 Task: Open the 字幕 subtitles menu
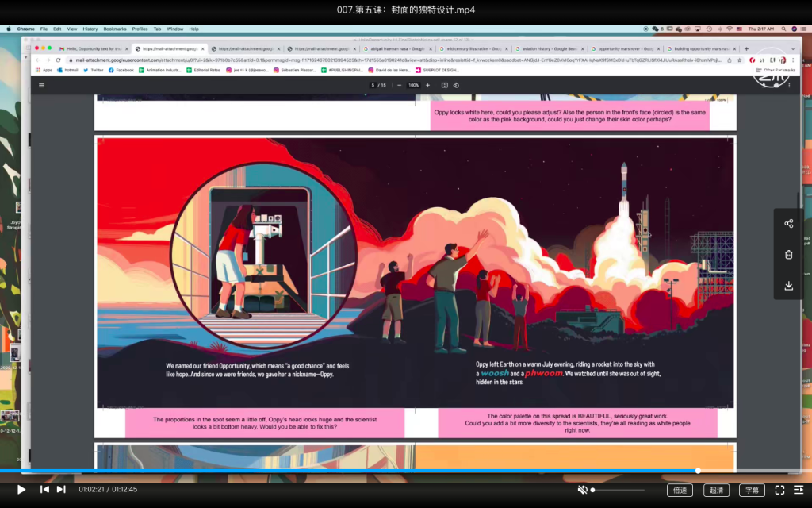(752, 490)
